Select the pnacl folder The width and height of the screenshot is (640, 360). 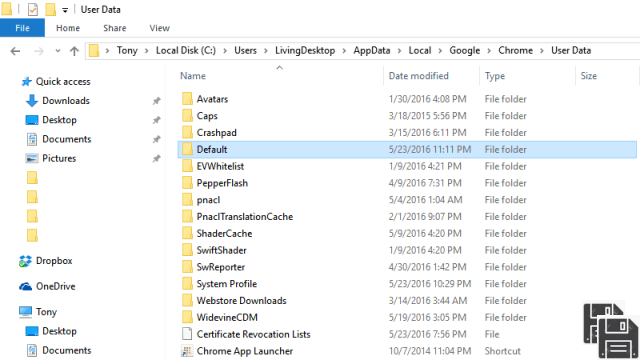click(x=208, y=200)
